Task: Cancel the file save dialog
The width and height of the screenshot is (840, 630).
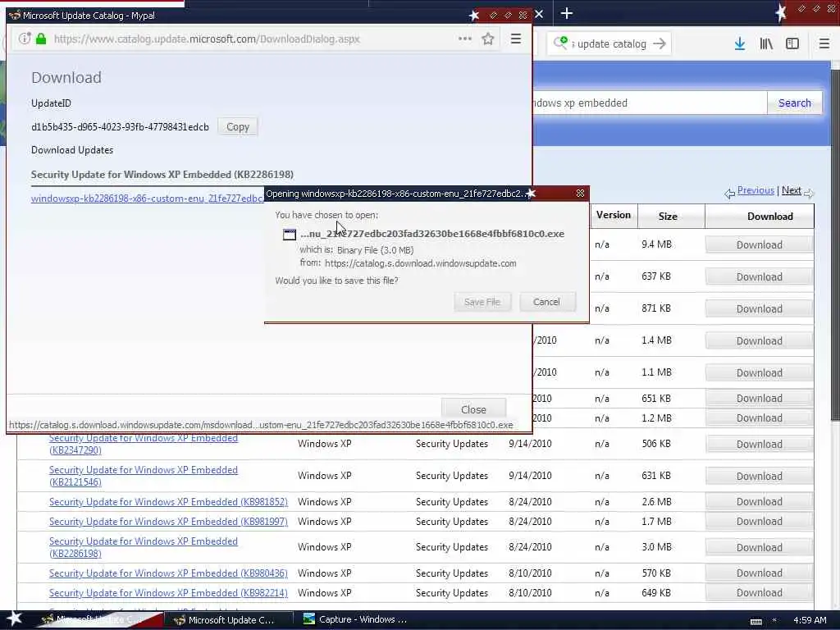Action: pos(546,302)
